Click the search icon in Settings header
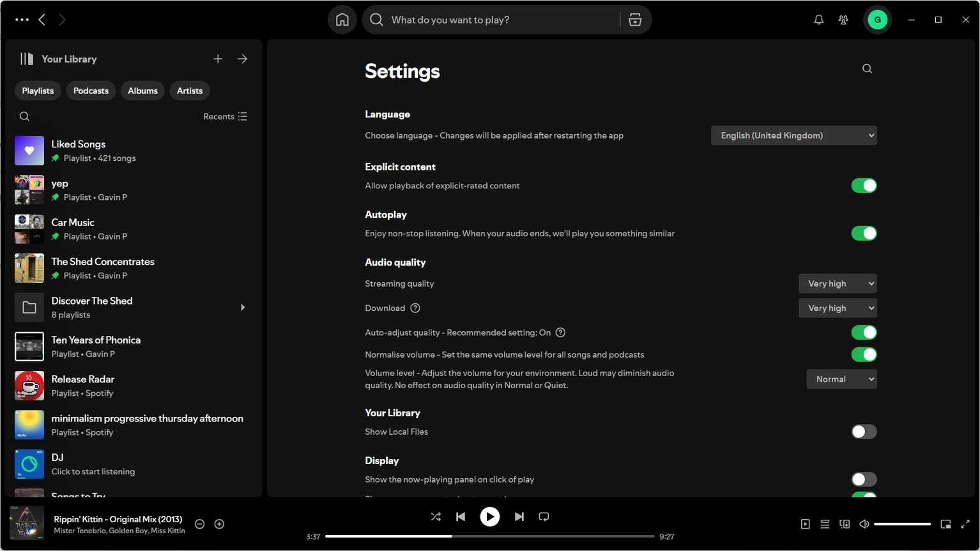 867,69
